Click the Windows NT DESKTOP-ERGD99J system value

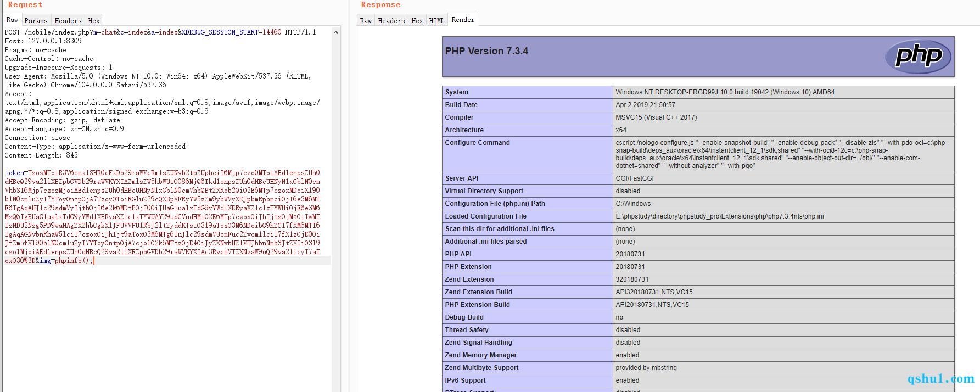click(725, 92)
